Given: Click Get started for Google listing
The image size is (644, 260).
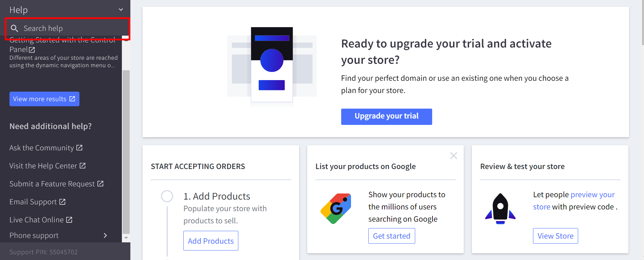Looking at the screenshot, I should click(x=391, y=236).
